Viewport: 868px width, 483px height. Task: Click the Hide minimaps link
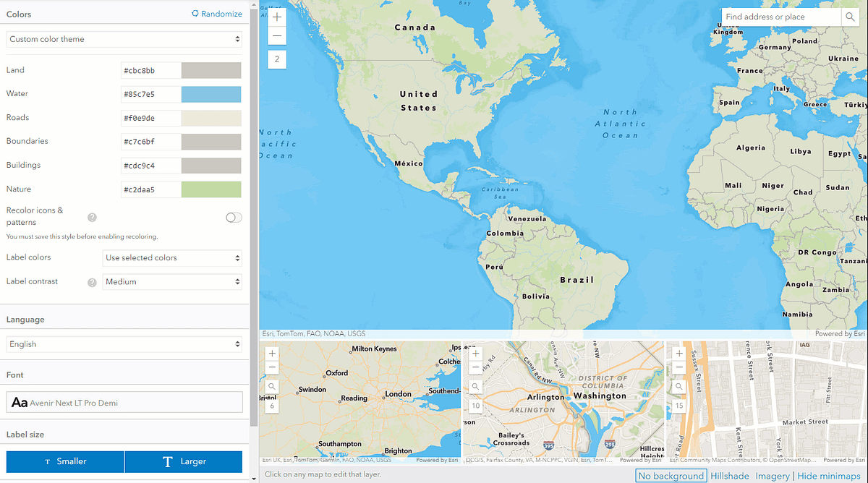click(829, 476)
